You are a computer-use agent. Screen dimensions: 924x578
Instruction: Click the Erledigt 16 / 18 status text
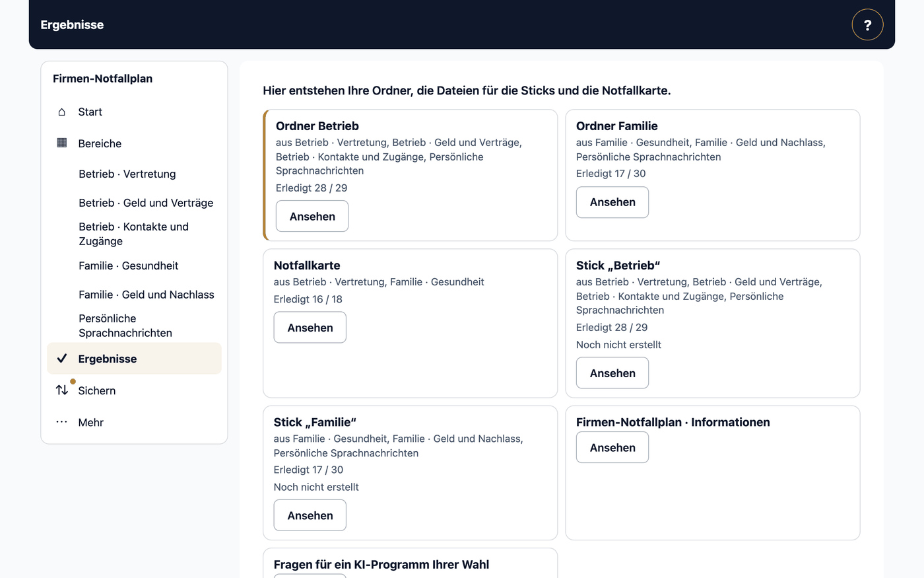(308, 299)
